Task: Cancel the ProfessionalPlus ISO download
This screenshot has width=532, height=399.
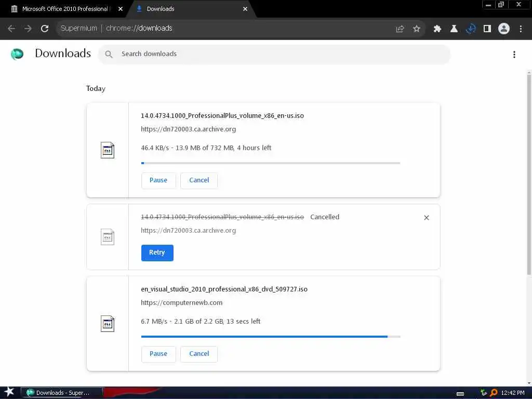Action: tap(199, 180)
